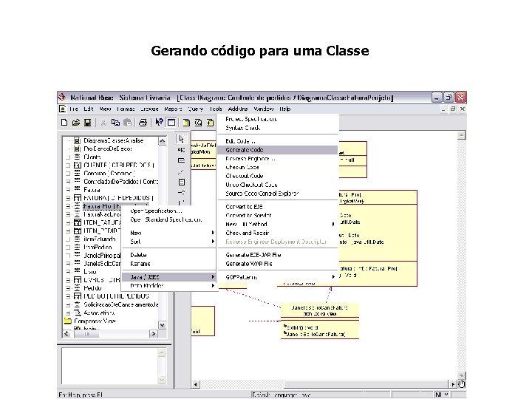The image size is (532, 399).
Task: Click the browser tree's scroll-right arrow
Action: pos(154,334)
